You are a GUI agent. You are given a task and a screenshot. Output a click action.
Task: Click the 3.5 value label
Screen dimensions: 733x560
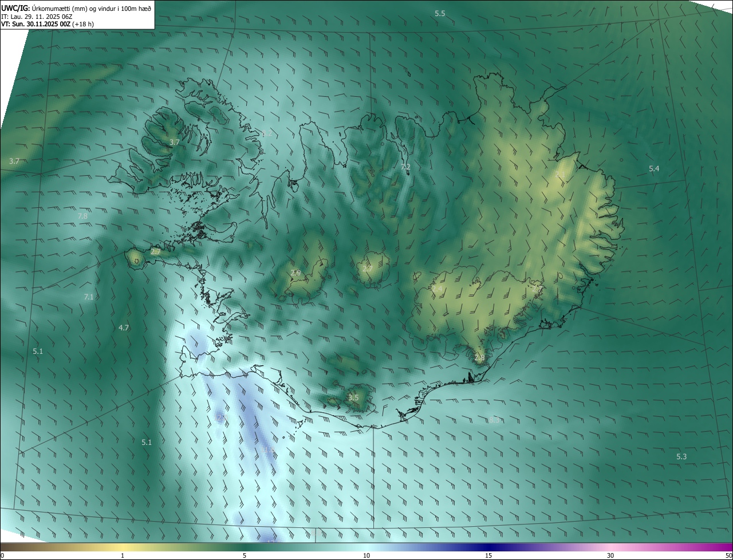353,397
